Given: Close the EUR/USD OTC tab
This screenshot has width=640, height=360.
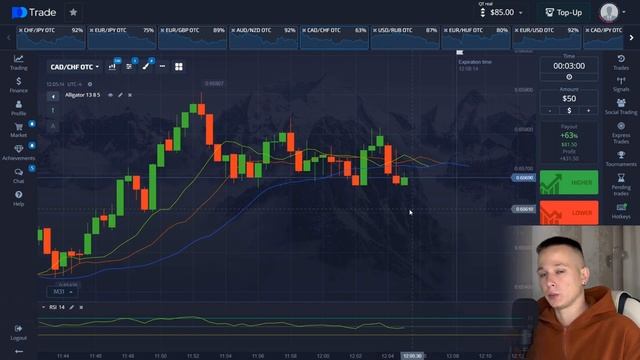Looking at the screenshot, I should (x=517, y=30).
